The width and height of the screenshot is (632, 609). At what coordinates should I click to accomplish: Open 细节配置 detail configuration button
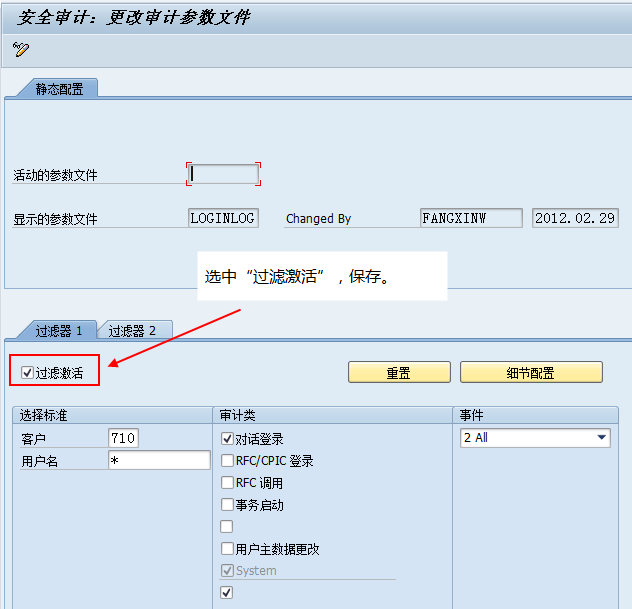[531, 373]
